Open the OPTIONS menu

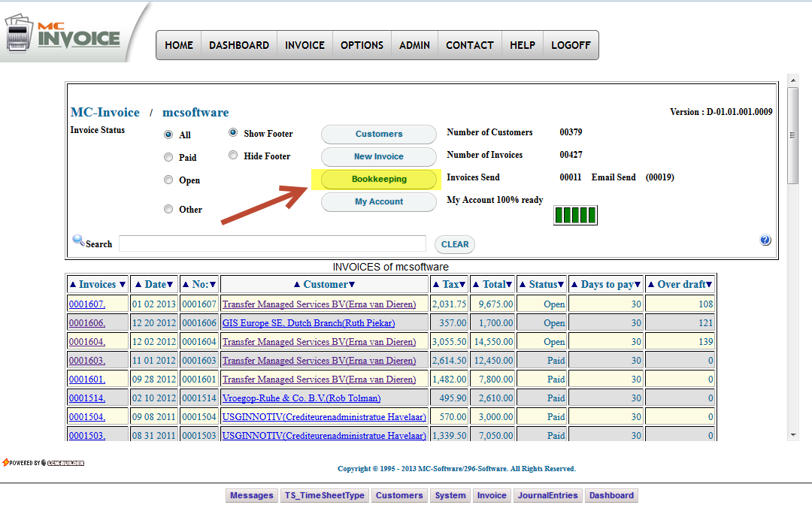coord(362,45)
